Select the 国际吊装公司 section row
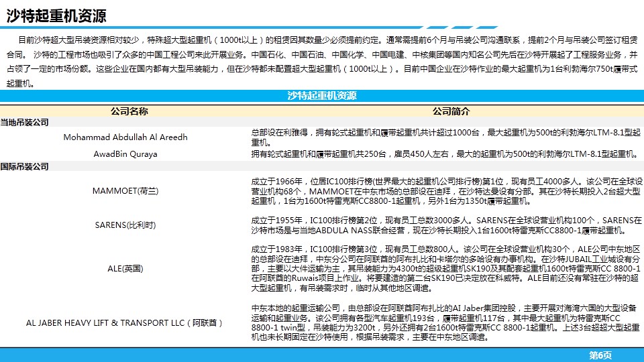The height and width of the screenshot is (362, 644). [x=322, y=167]
